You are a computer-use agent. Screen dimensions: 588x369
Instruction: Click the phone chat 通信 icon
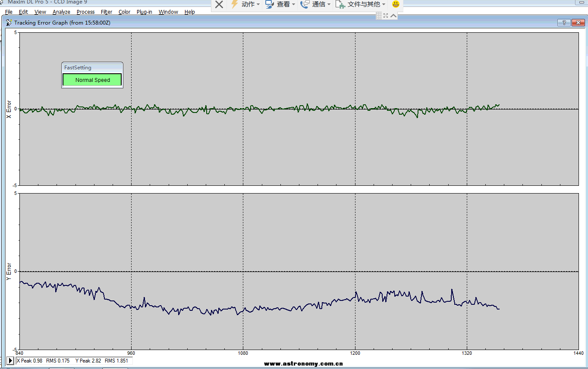coord(305,4)
